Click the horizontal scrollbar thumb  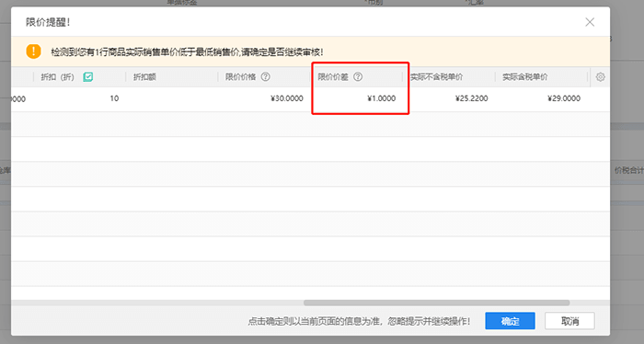pyautogui.click(x=436, y=303)
